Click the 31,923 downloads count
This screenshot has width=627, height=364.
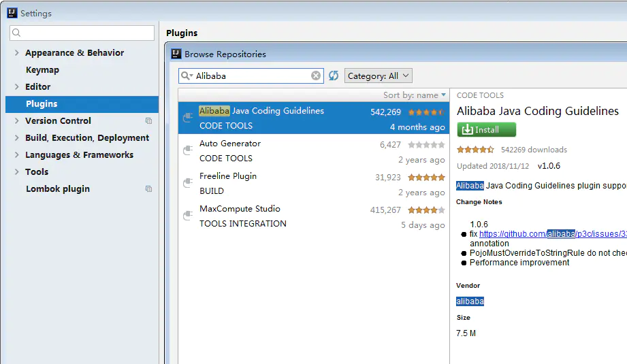click(388, 178)
